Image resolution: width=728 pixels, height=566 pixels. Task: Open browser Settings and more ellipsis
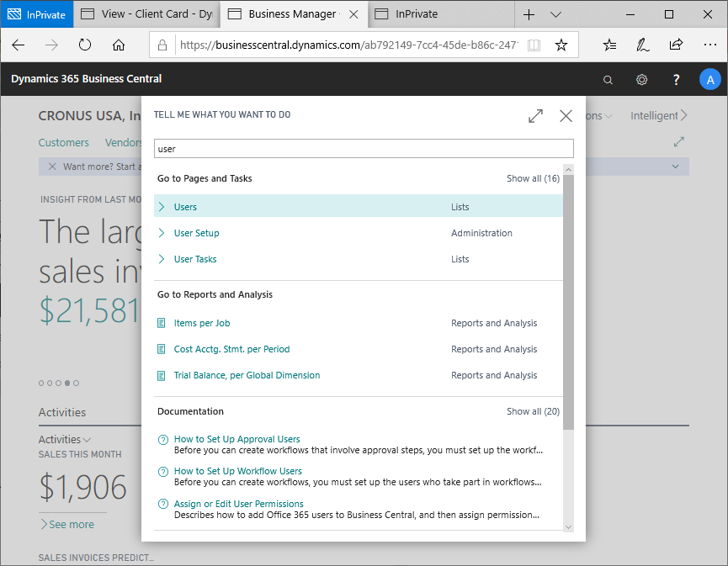(709, 45)
